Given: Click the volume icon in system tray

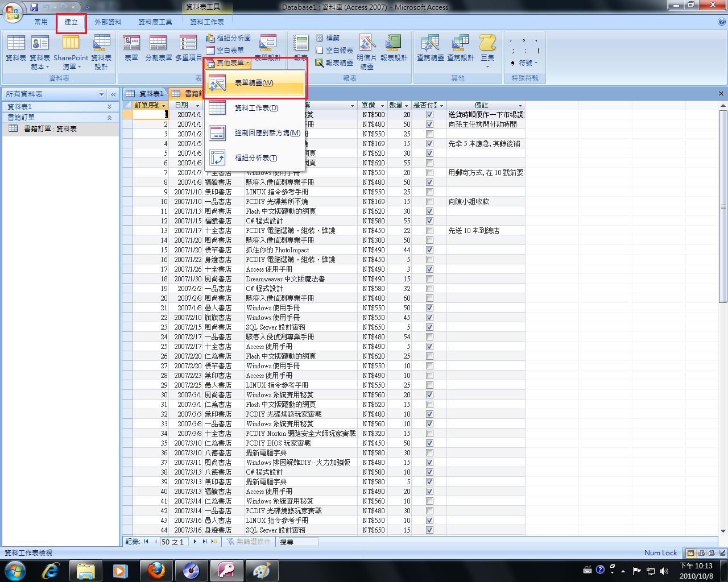Looking at the screenshot, I should pyautogui.click(x=664, y=571).
